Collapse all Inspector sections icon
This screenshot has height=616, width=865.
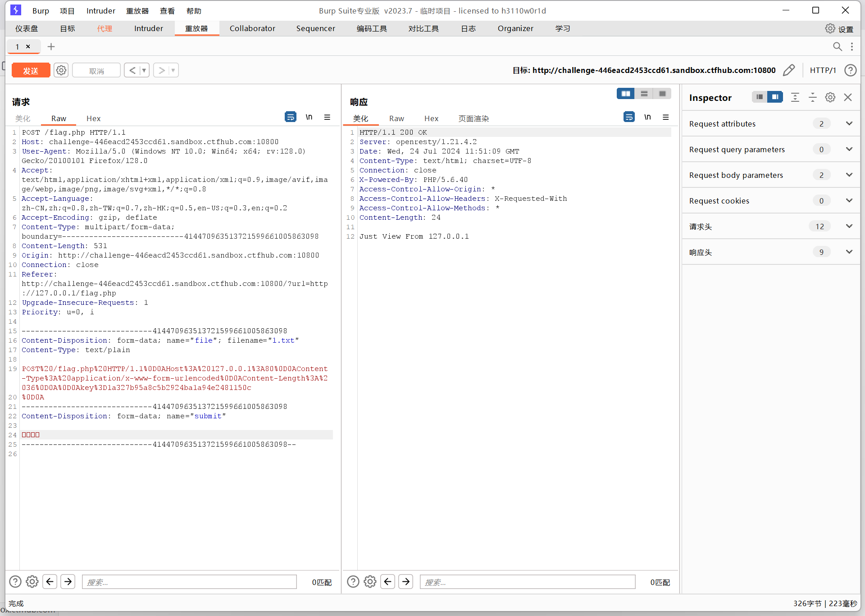click(x=813, y=97)
